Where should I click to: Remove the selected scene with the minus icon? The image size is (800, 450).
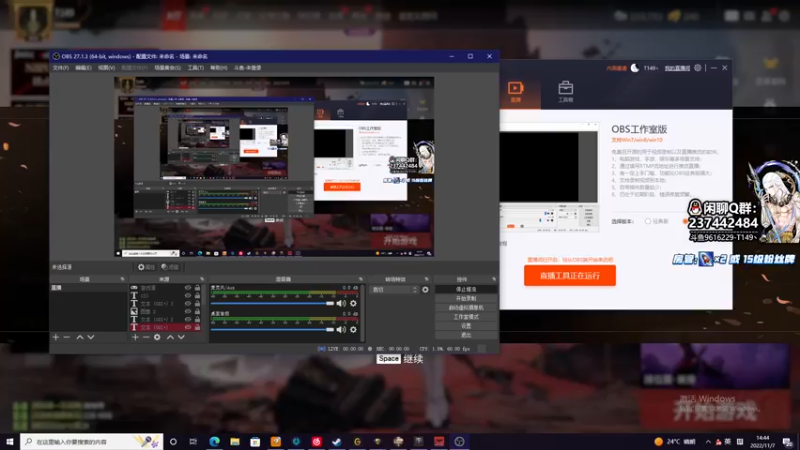click(x=66, y=337)
